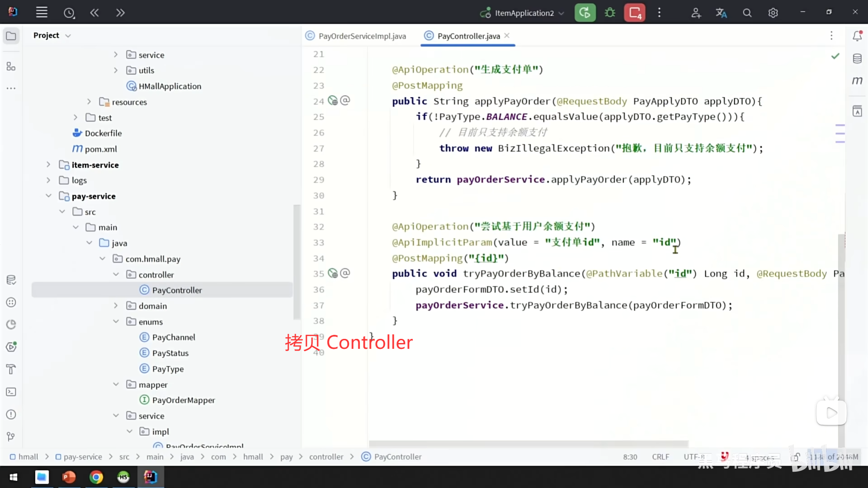The image size is (868, 488).
Task: Click the Search Everywhere magnifier
Action: tap(747, 13)
